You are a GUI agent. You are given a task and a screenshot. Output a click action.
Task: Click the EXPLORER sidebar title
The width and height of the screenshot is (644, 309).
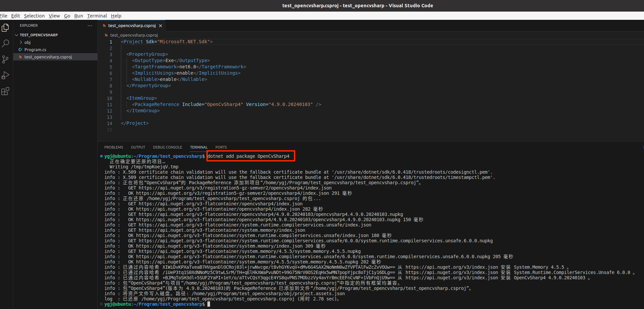point(29,25)
